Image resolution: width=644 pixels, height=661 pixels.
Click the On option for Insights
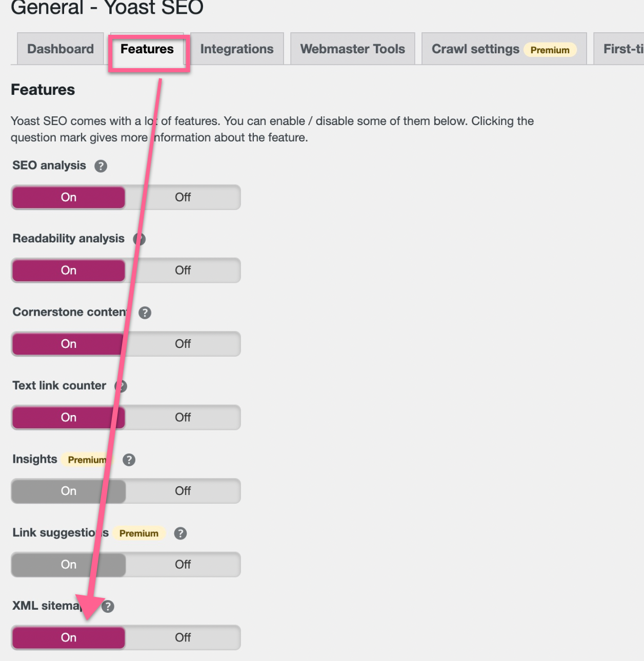[x=68, y=491]
